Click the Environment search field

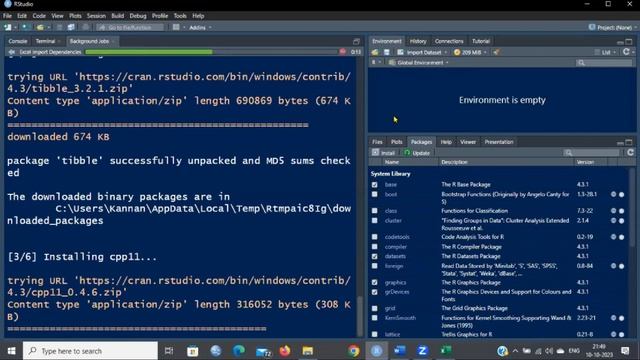coord(604,62)
